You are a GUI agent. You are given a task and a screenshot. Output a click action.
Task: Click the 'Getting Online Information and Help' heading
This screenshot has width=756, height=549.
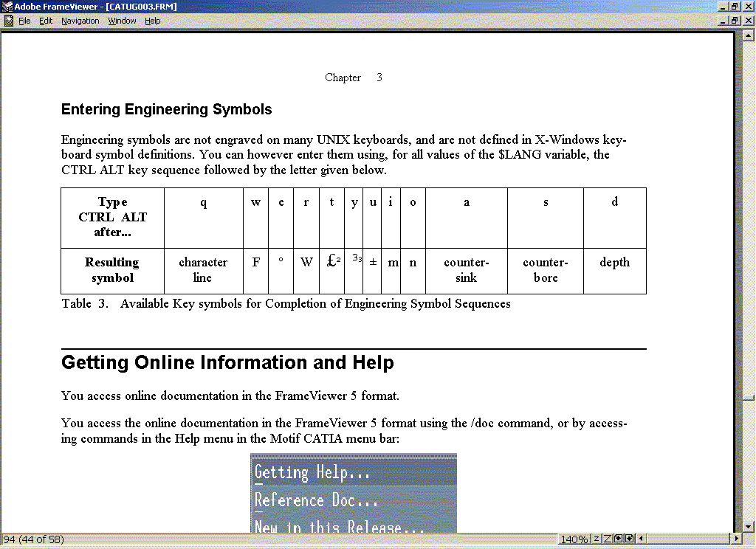click(227, 362)
